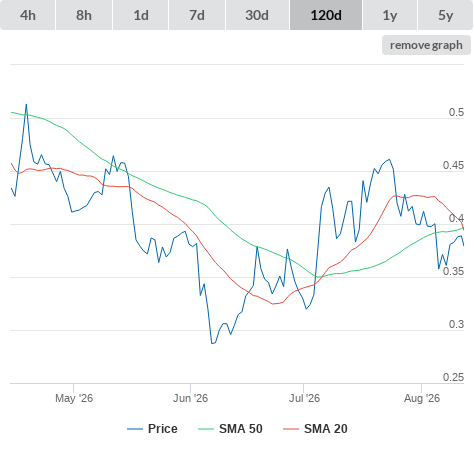474x455 pixels.
Task: Hide the SMA 20 series
Action: (326, 429)
